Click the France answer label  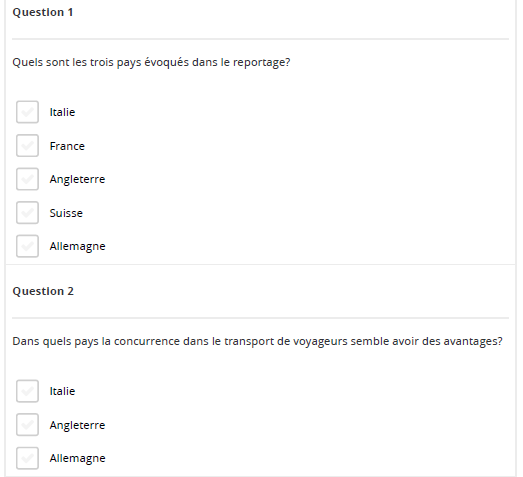[x=67, y=146]
